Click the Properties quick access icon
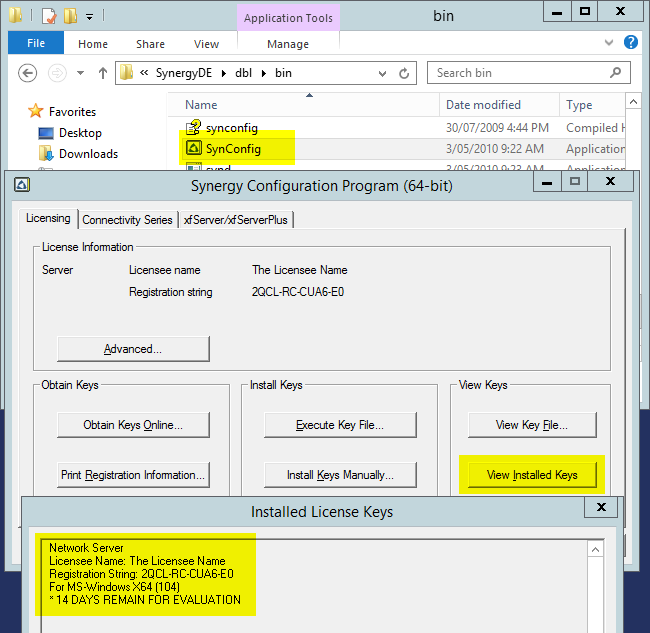650x633 pixels. (49, 16)
